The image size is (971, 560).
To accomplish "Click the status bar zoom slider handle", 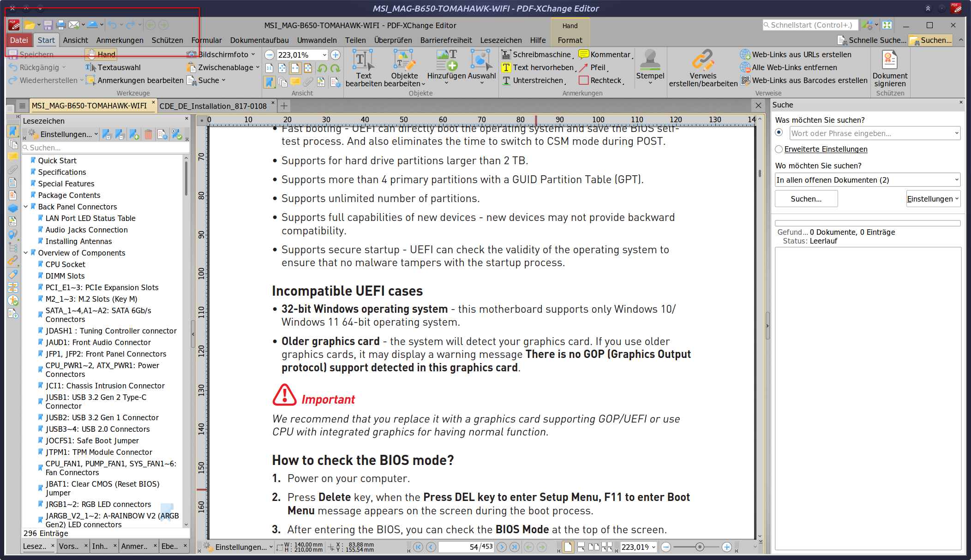I will pyautogui.click(x=700, y=547).
